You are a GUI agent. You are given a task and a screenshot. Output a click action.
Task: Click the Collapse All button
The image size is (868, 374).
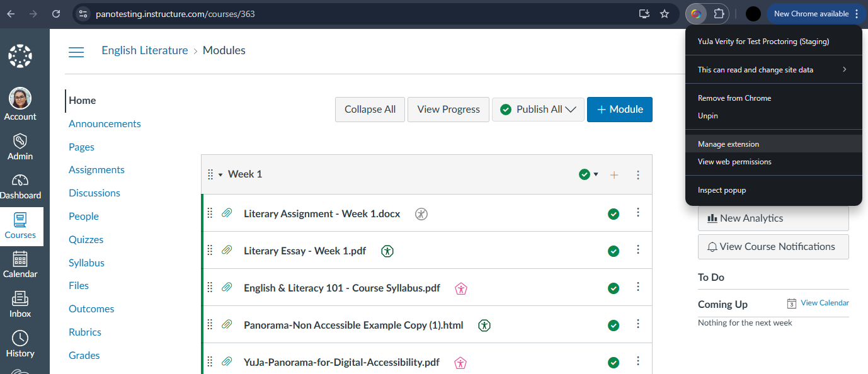tap(370, 110)
